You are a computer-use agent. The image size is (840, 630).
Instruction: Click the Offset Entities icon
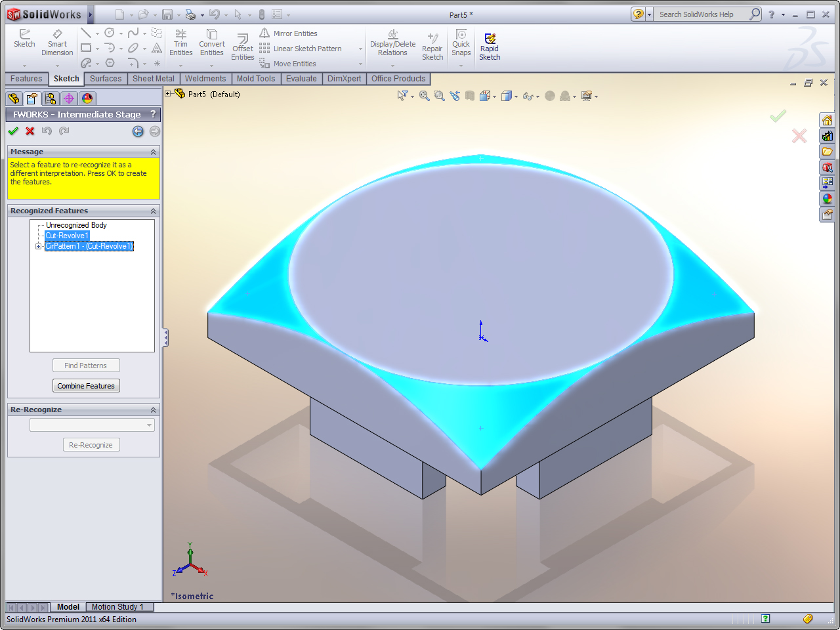pos(242,46)
